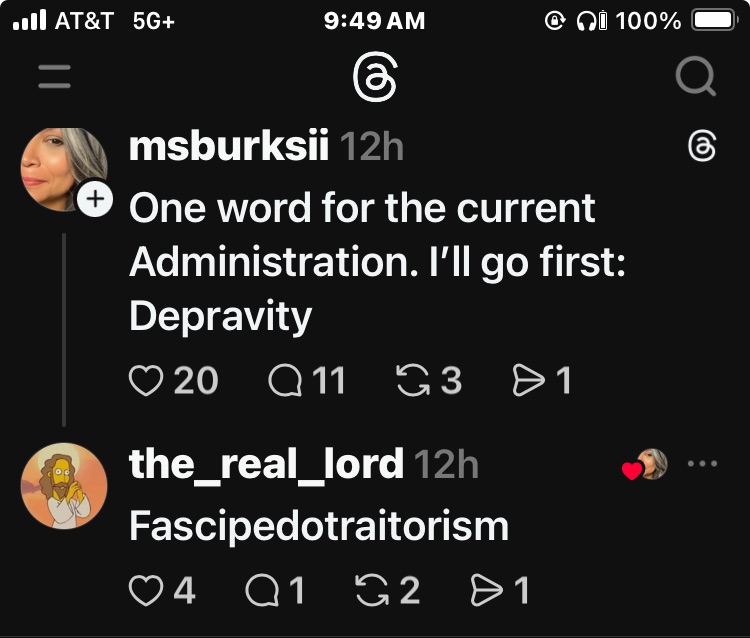This screenshot has width=750, height=638.
Task: Open more options for the_real_lord's reply
Action: pyautogui.click(x=703, y=464)
